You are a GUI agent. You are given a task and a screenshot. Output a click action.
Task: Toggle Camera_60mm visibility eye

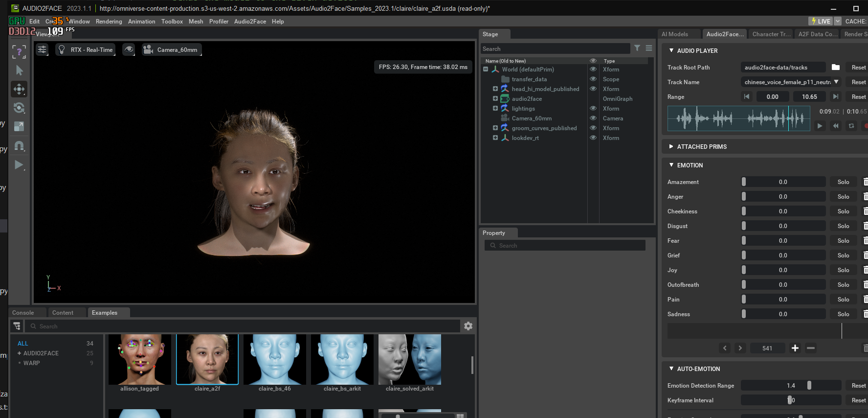[x=593, y=118]
